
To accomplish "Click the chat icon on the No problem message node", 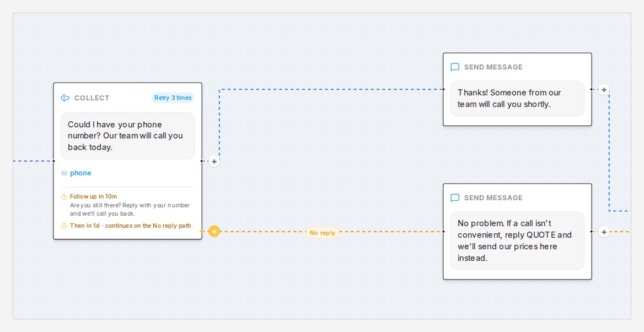I will (455, 197).
